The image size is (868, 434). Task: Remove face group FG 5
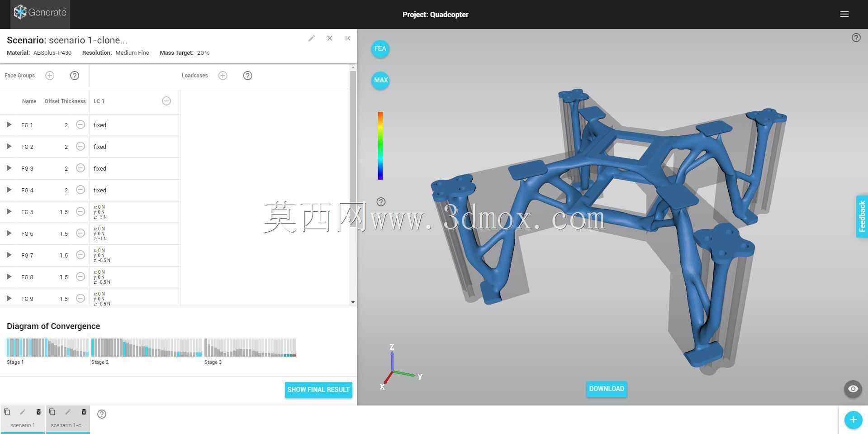tap(81, 211)
